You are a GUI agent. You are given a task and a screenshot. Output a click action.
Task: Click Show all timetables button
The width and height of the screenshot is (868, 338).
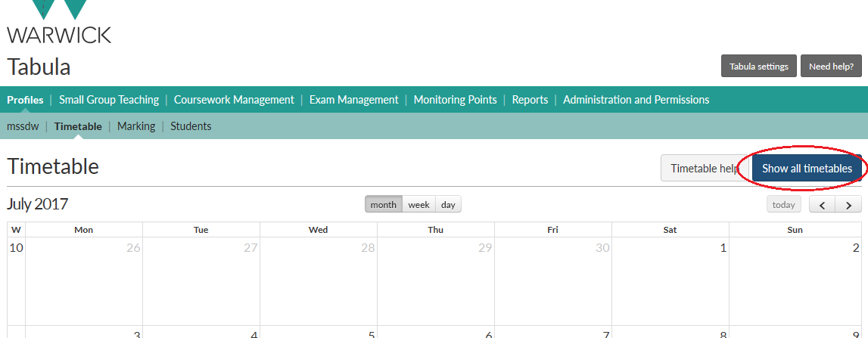[806, 169]
